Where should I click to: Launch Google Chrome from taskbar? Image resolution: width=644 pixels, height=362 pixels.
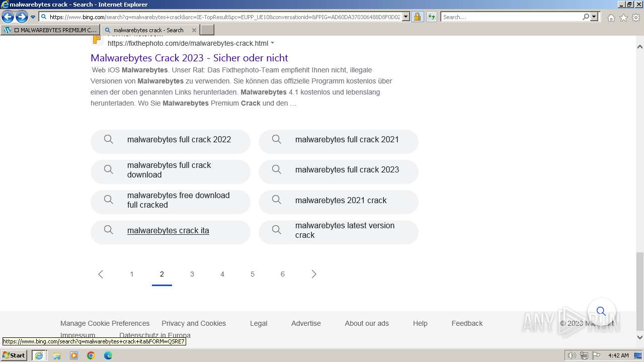click(x=91, y=355)
